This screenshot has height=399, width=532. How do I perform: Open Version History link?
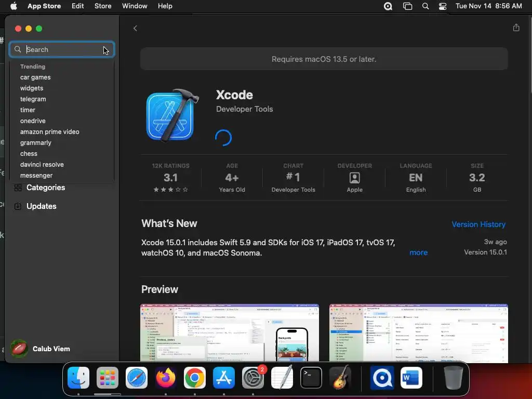(x=478, y=224)
